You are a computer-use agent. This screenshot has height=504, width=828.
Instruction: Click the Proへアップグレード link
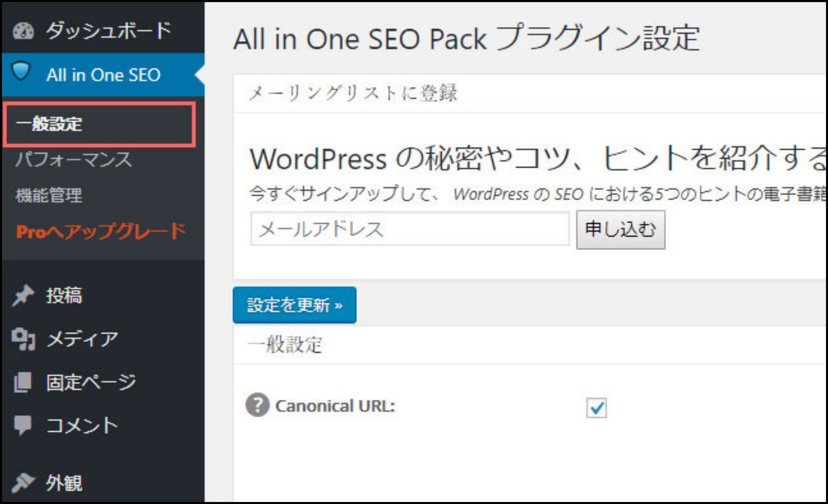pyautogui.click(x=101, y=231)
